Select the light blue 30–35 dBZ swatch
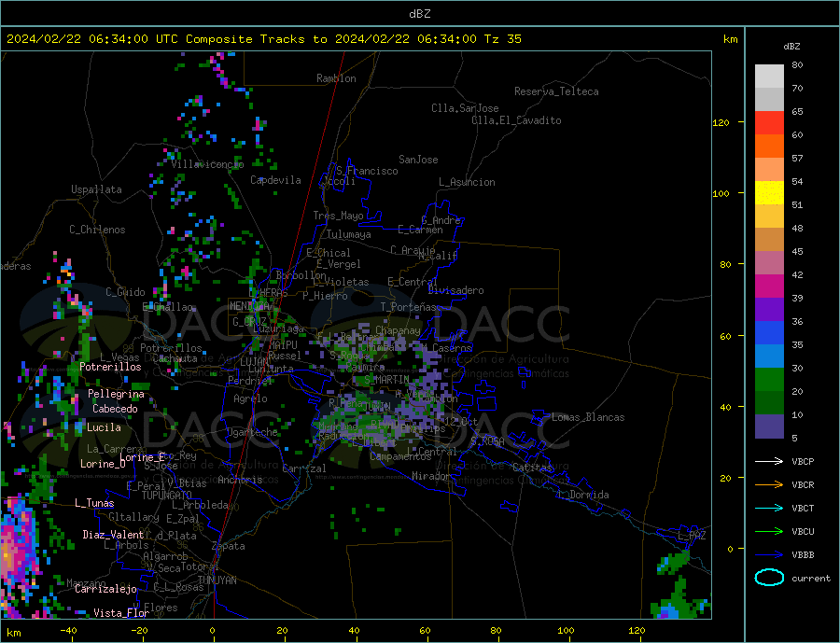This screenshot has height=643, width=840. [x=769, y=356]
